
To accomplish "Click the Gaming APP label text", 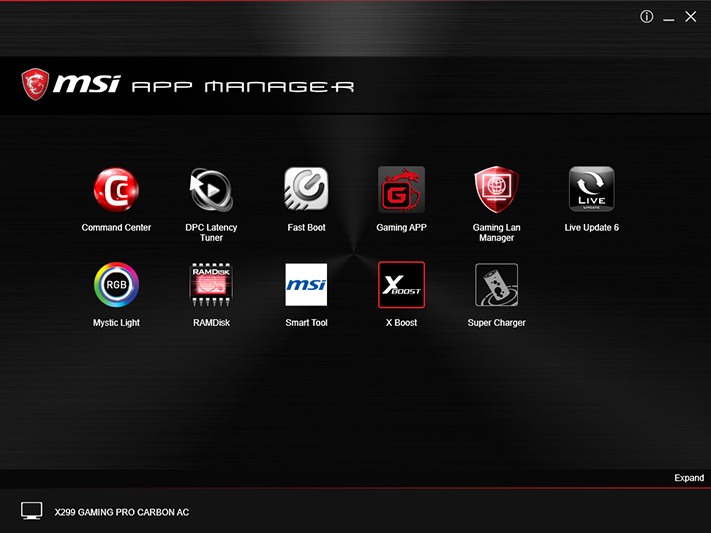I will 401,228.
